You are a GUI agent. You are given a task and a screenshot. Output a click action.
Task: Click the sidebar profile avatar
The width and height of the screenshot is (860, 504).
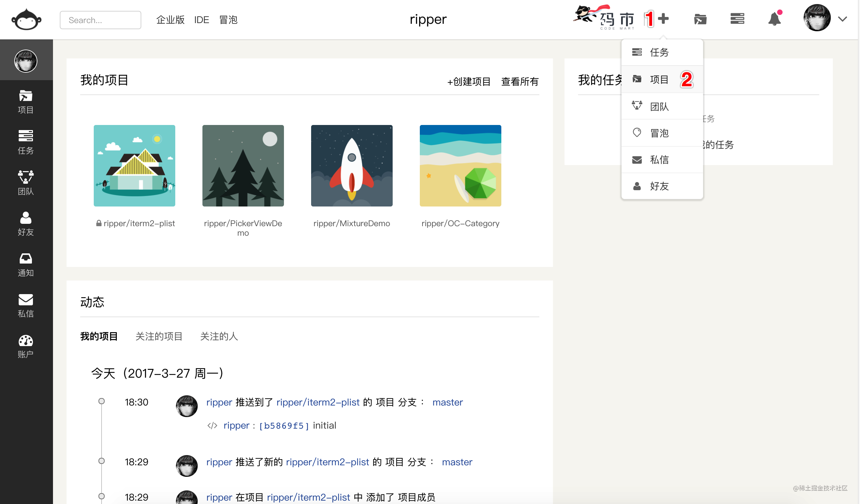(x=25, y=61)
